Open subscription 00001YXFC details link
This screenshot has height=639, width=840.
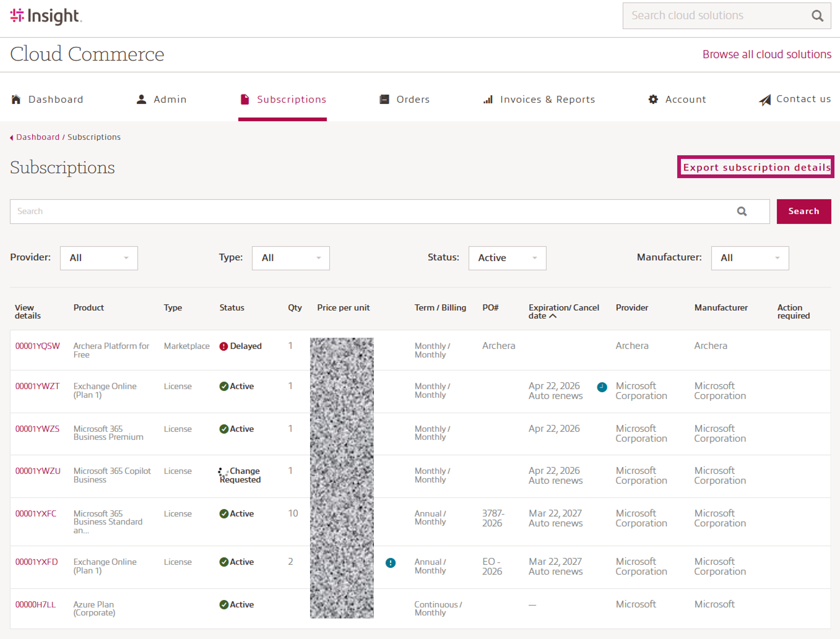tap(36, 513)
